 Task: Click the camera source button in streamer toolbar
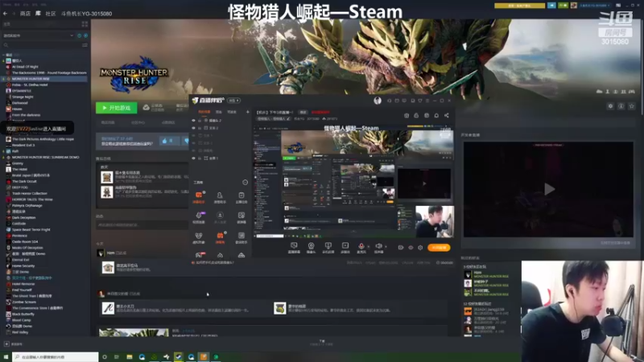[311, 247]
